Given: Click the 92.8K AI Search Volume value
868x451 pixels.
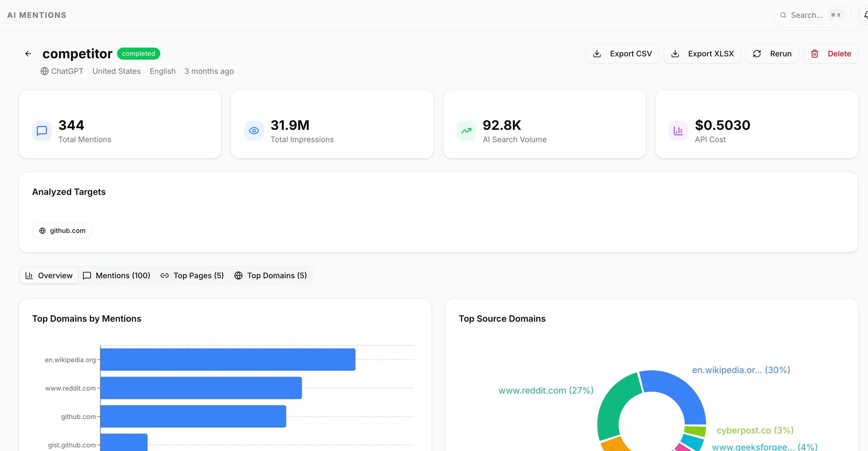Looking at the screenshot, I should (502, 125).
